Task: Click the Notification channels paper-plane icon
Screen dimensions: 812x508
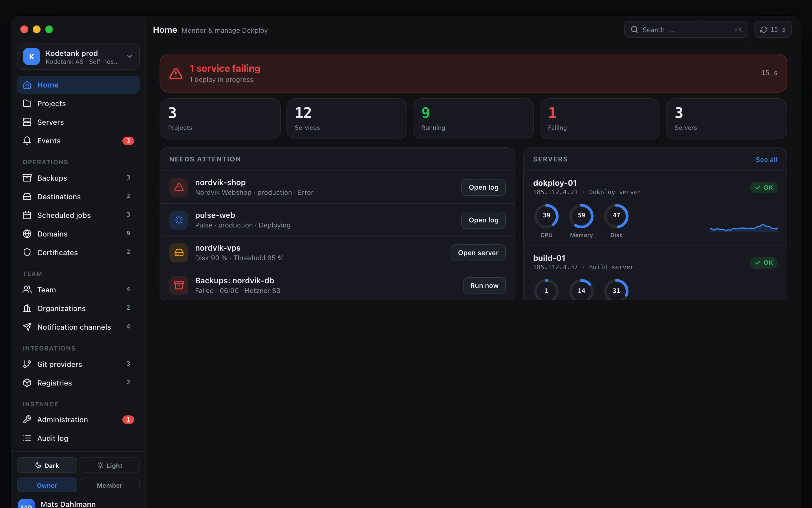Action: click(27, 327)
